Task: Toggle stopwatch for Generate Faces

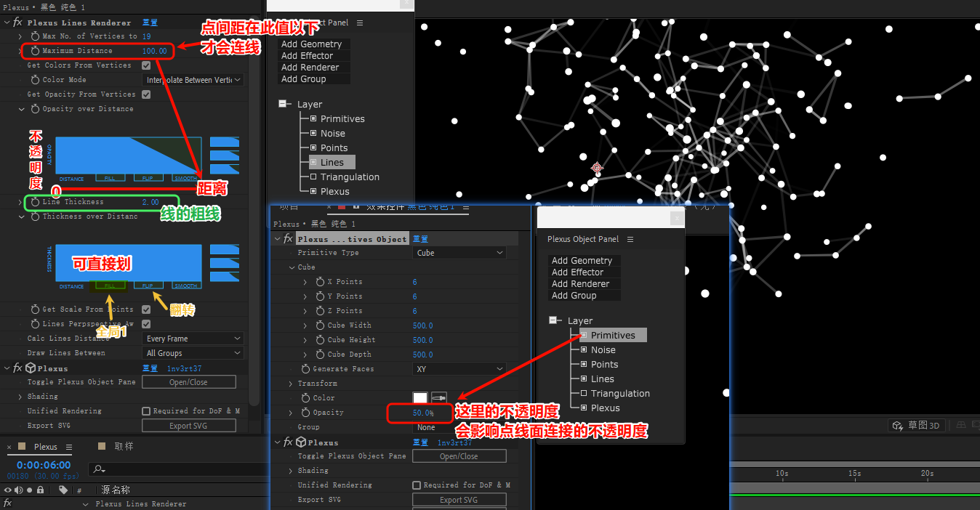Action: click(x=305, y=369)
